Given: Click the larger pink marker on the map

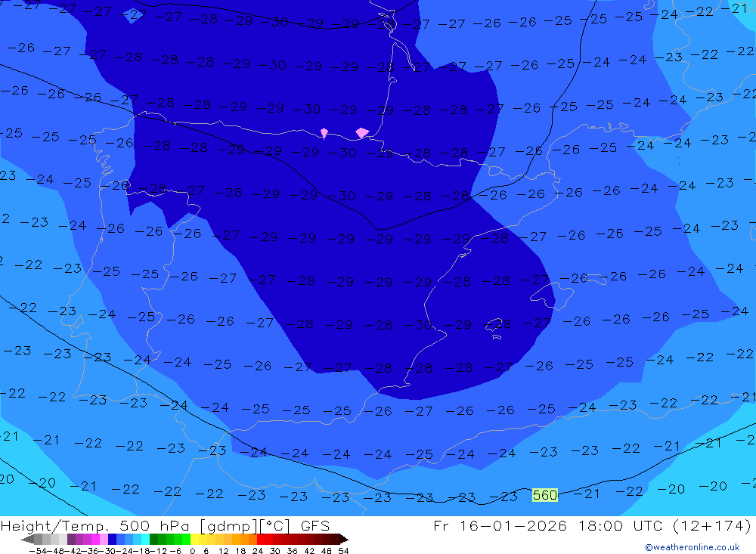Looking at the screenshot, I should click(362, 132).
